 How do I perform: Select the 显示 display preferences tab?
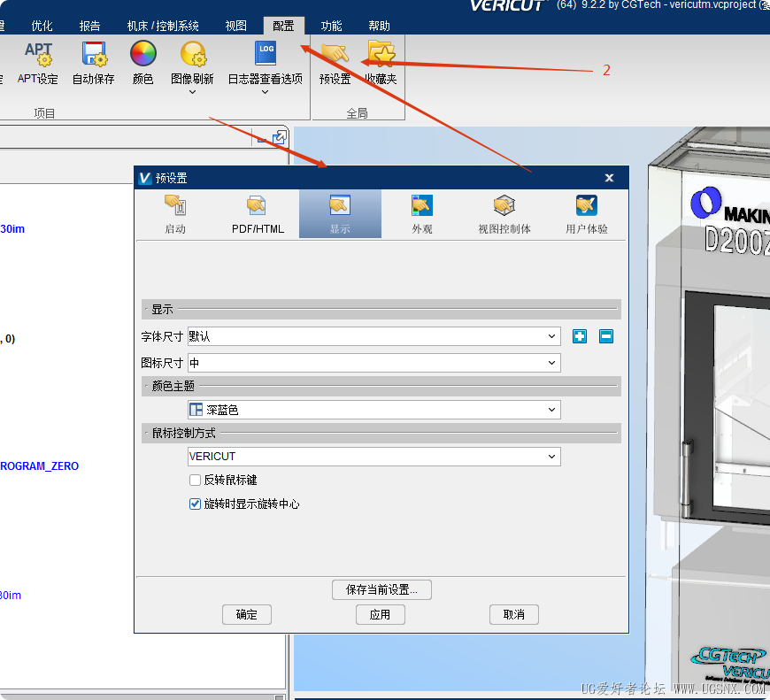coord(340,214)
